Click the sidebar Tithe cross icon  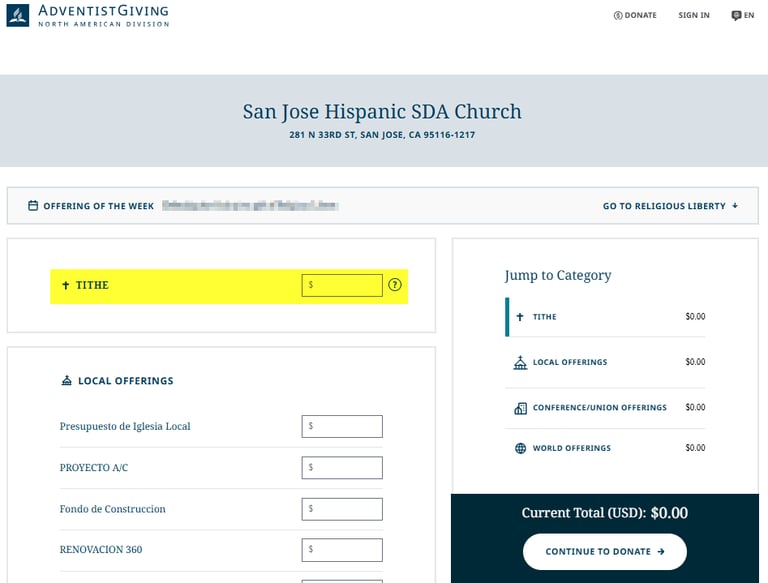coord(520,316)
